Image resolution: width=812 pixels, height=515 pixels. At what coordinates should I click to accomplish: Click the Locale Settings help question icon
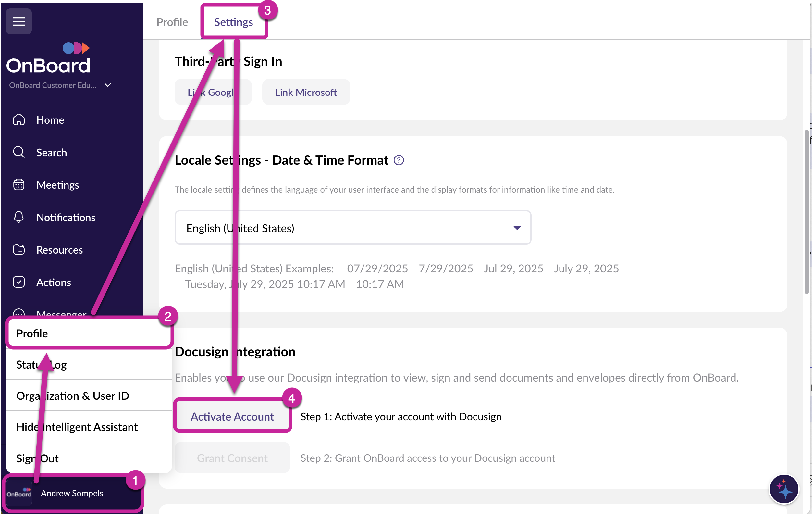(399, 160)
